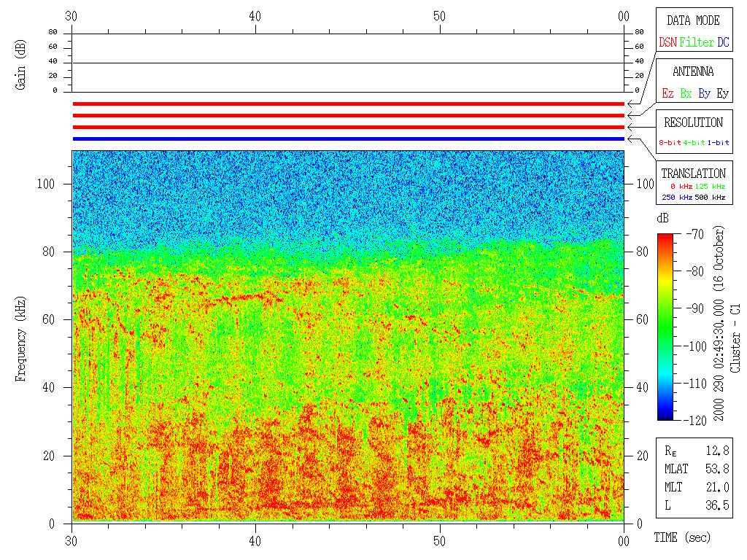Click the red top of dB color scale

(665, 238)
